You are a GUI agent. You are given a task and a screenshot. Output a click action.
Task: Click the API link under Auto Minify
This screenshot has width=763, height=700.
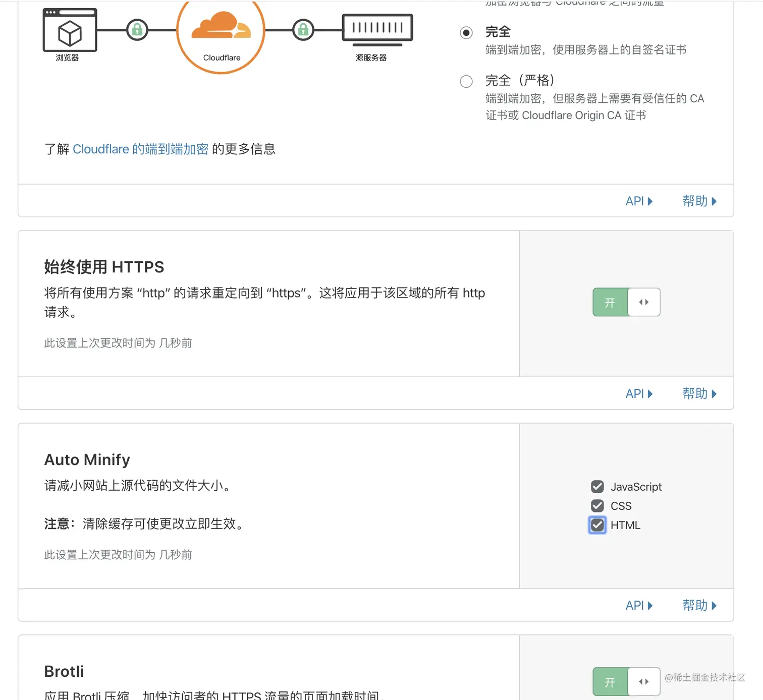click(635, 605)
